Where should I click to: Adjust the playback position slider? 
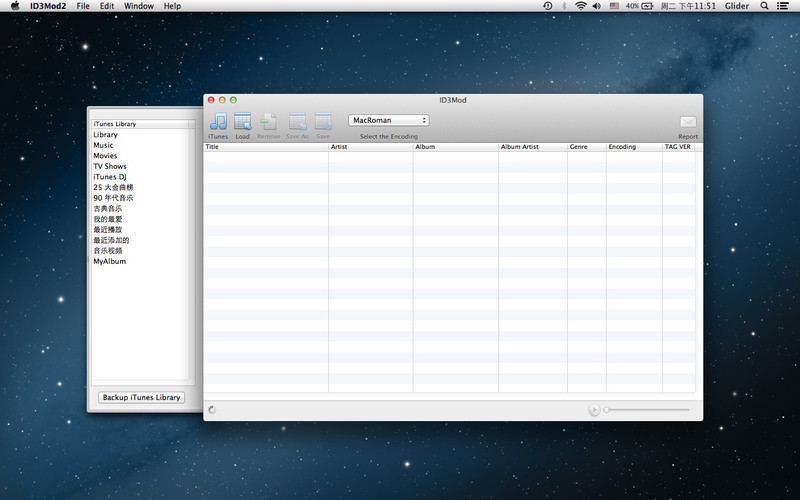click(647, 410)
